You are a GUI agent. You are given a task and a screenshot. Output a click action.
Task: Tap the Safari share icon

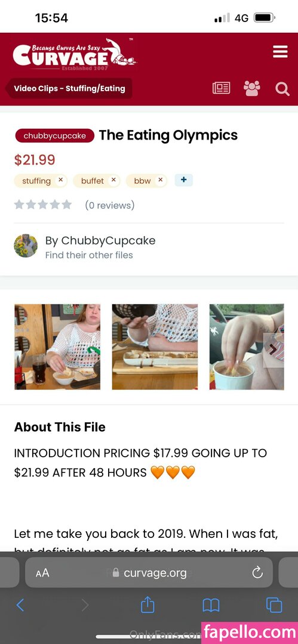[148, 605]
